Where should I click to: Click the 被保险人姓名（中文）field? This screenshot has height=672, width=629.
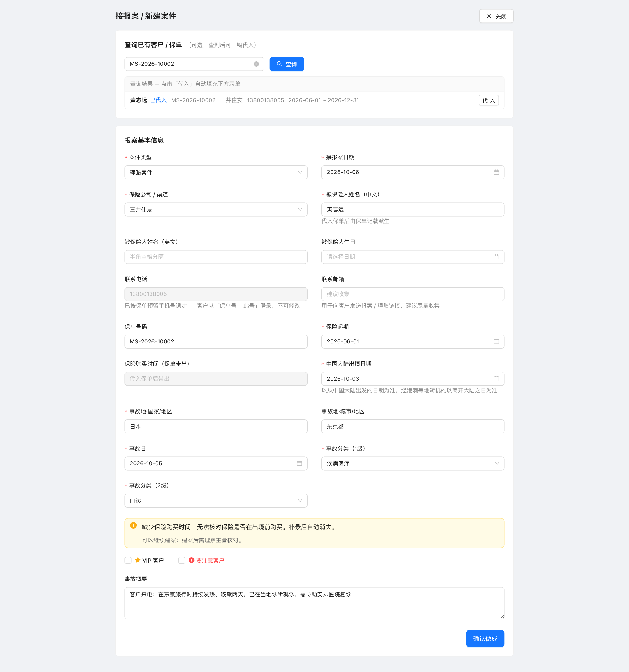click(x=413, y=209)
